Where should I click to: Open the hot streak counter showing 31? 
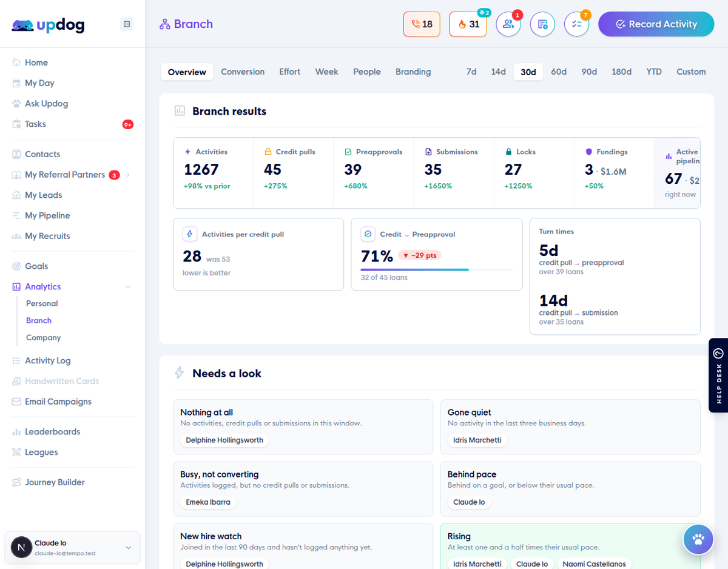point(468,24)
